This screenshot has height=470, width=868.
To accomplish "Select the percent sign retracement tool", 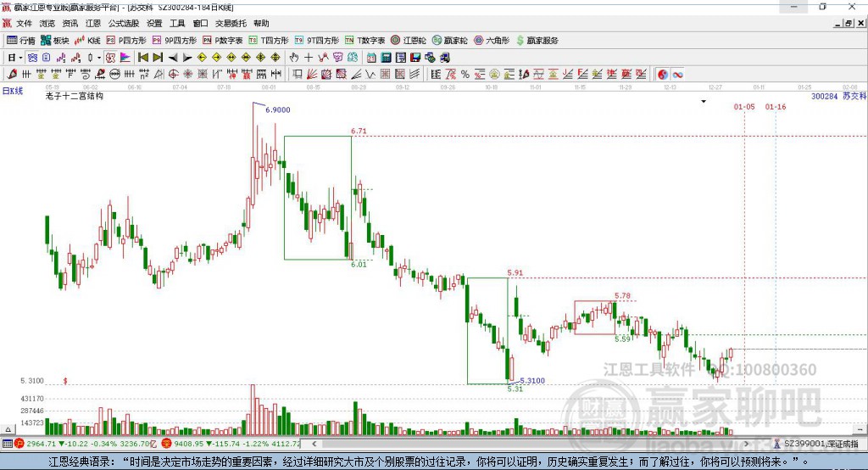I will click(x=465, y=75).
